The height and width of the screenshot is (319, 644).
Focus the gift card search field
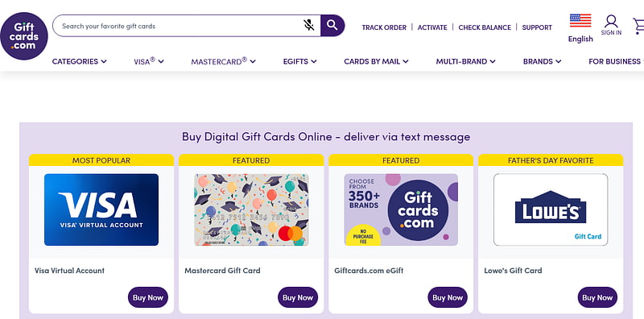pyautogui.click(x=180, y=26)
